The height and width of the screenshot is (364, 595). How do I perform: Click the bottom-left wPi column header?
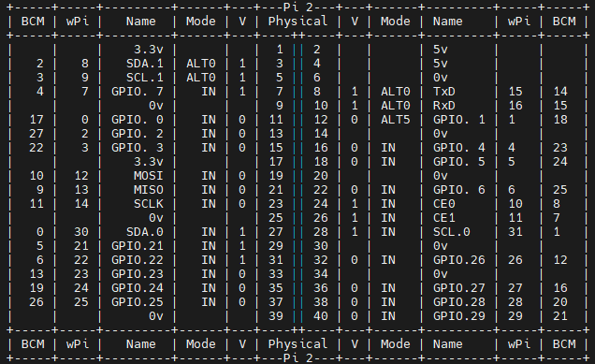click(78, 344)
